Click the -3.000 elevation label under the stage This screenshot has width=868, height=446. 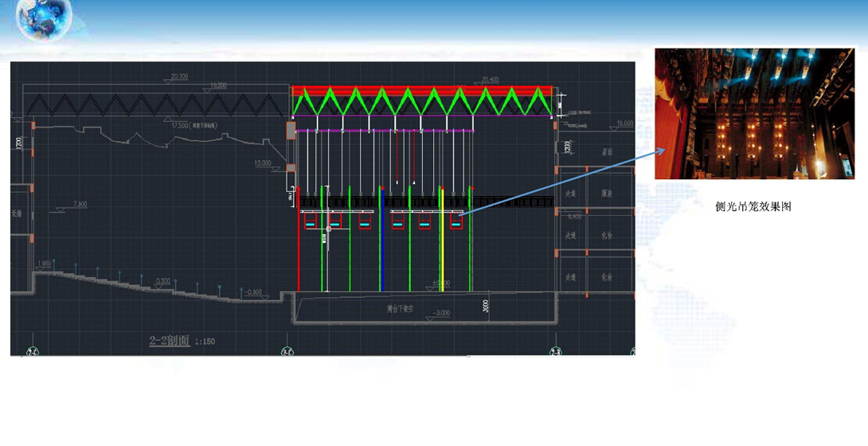click(440, 313)
